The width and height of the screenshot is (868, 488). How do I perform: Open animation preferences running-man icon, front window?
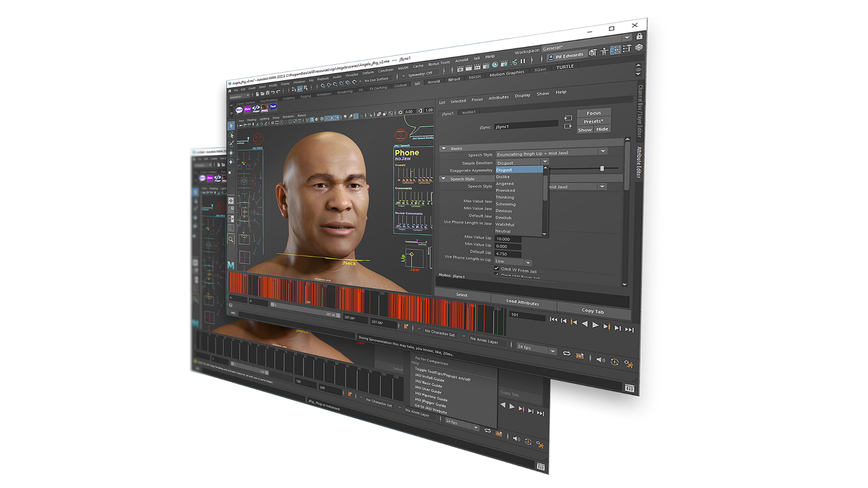(x=628, y=364)
